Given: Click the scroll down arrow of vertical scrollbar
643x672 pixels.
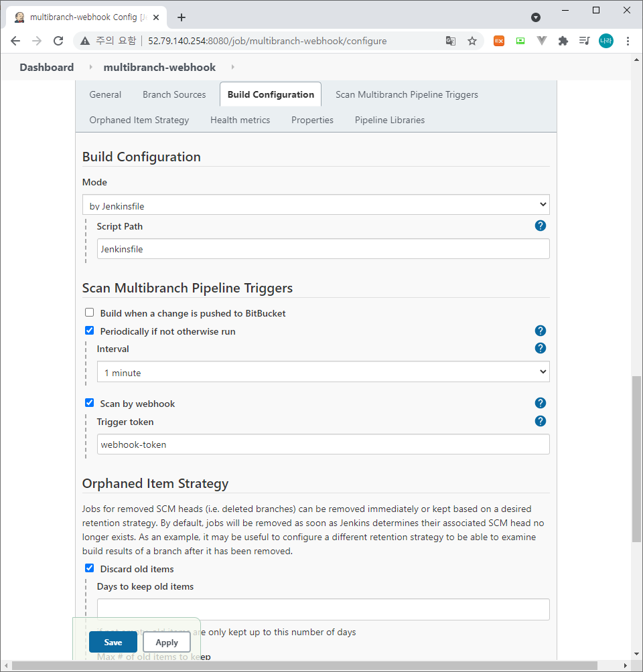Looking at the screenshot, I should (x=636, y=654).
